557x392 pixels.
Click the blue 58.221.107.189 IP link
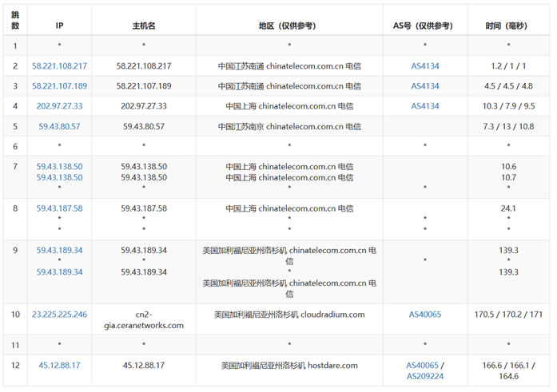[60, 86]
